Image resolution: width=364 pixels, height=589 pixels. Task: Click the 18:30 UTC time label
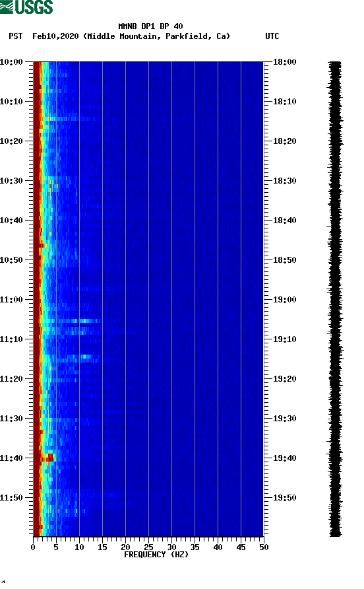[x=284, y=181]
